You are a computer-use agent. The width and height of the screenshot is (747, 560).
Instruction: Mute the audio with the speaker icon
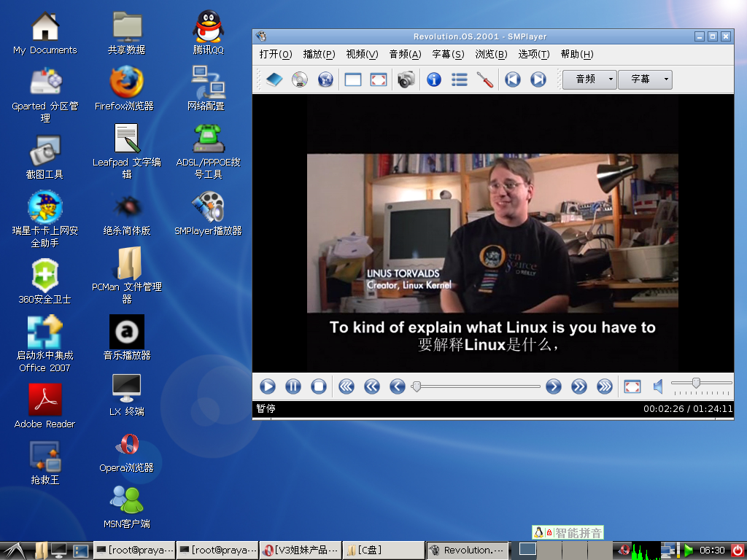point(658,386)
